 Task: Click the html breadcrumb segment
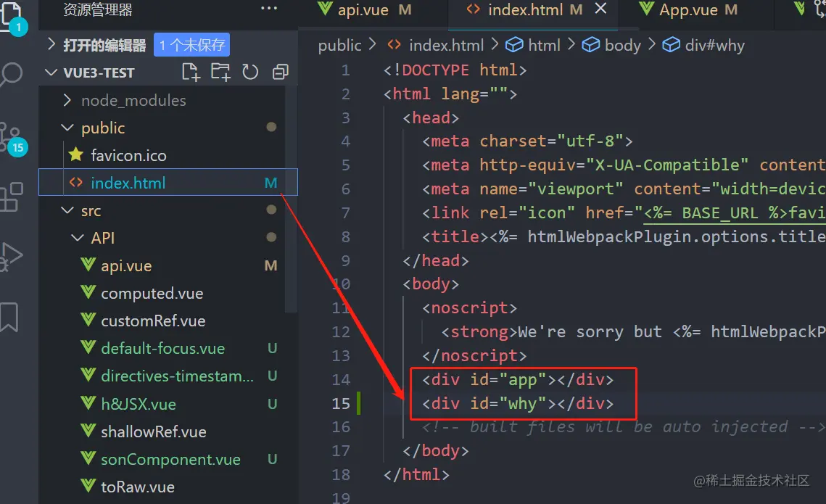544,45
